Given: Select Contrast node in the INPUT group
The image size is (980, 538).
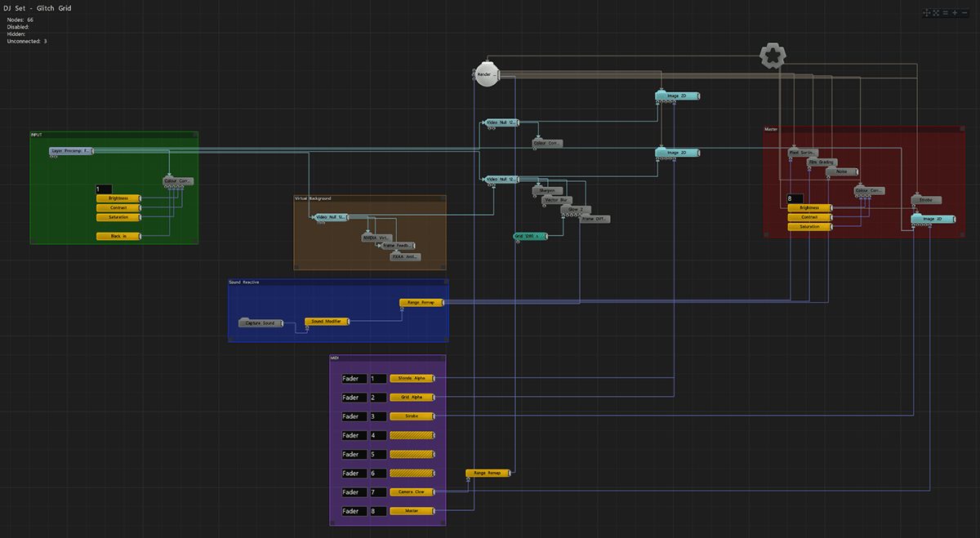Looking at the screenshot, I should pos(118,208).
